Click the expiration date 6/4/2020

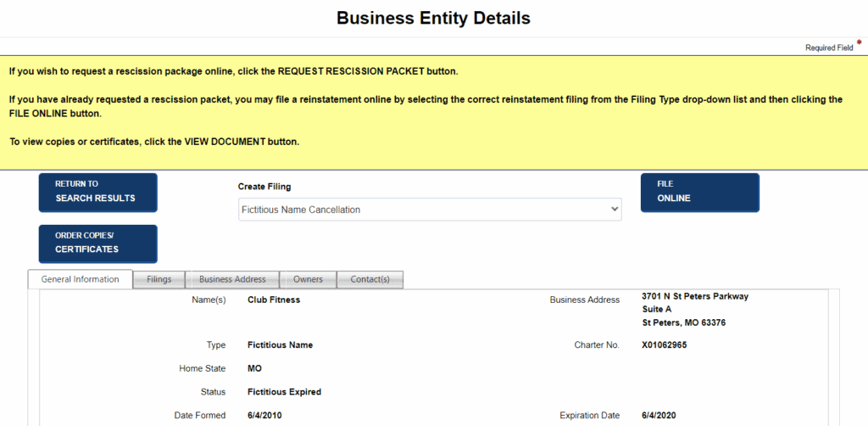660,416
